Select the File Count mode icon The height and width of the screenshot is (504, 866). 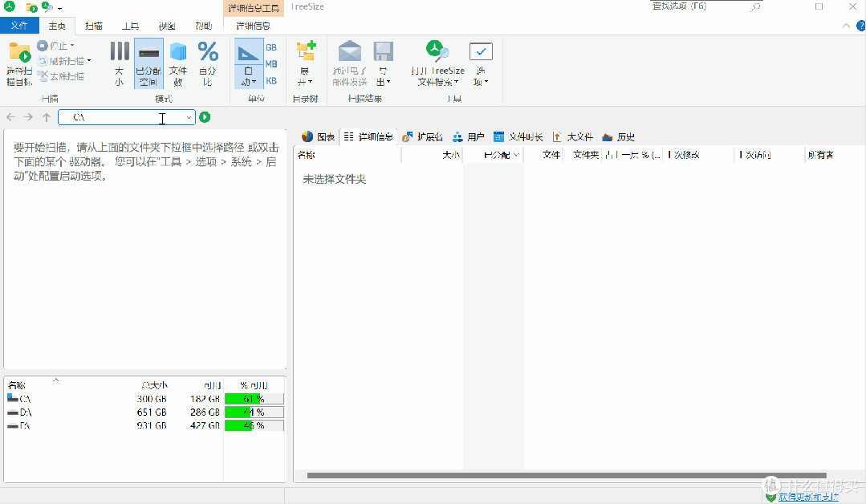pyautogui.click(x=178, y=52)
